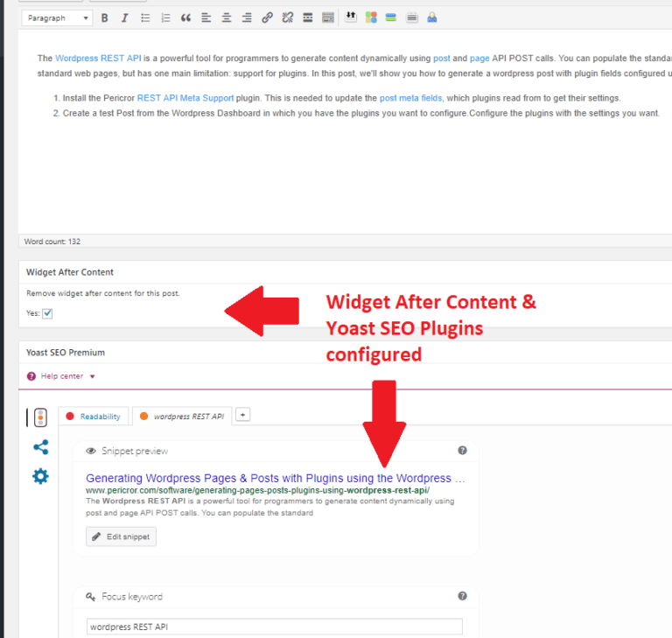The height and width of the screenshot is (638, 672).
Task: Click the colorful squares plugin icon
Action: pos(371,18)
